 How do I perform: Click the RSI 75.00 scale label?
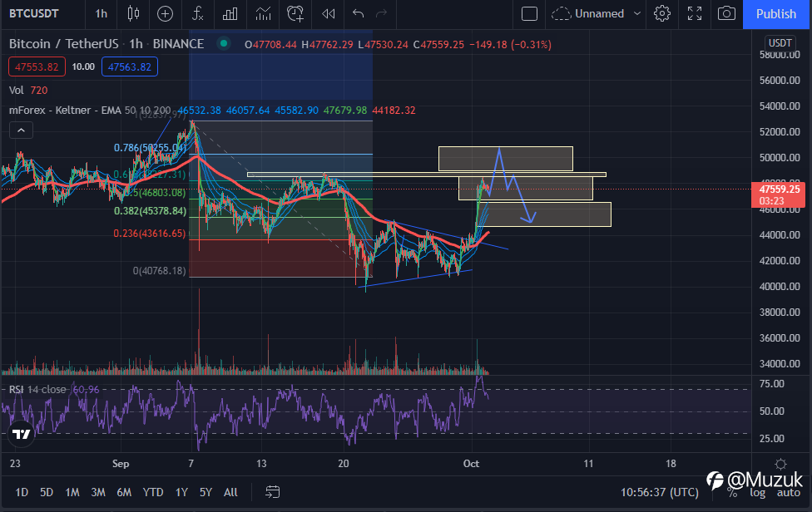(x=771, y=384)
